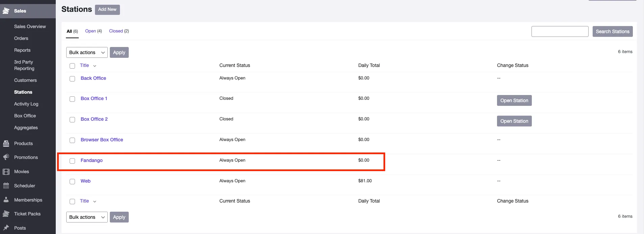The image size is (644, 234).
Task: Select the Fandango row checkbox
Action: coord(72,161)
